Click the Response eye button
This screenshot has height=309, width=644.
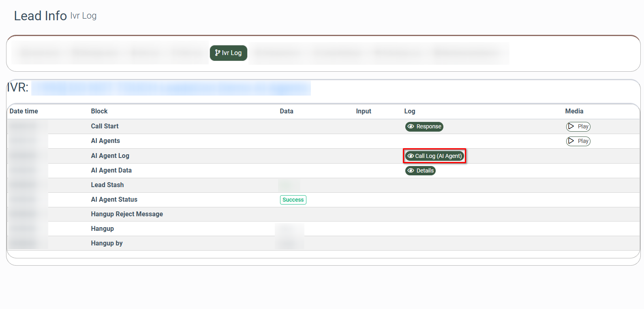(x=424, y=127)
